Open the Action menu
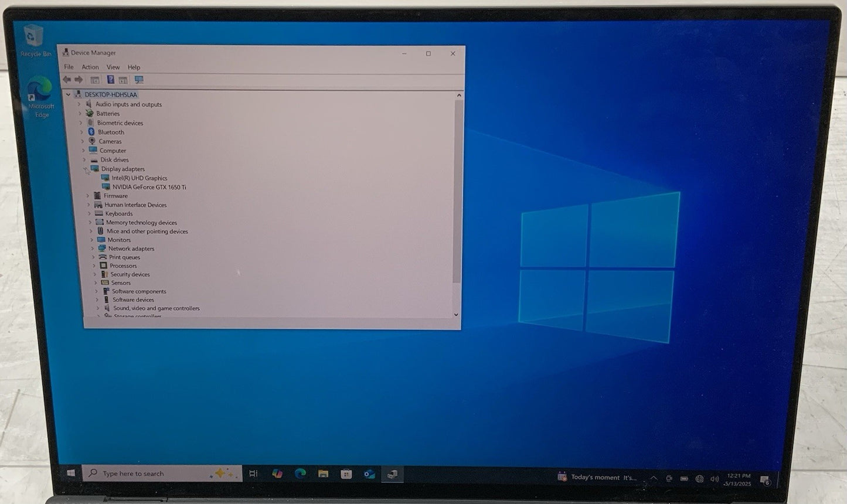This screenshot has height=504, width=847. (x=90, y=67)
